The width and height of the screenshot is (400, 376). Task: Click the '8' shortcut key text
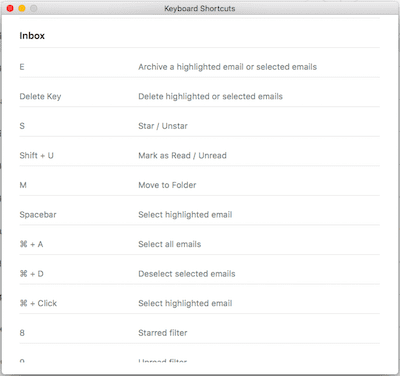22,333
